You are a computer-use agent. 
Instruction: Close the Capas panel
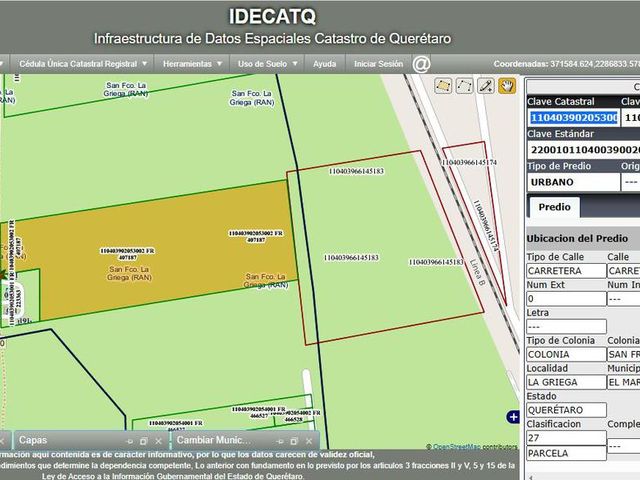(158, 441)
